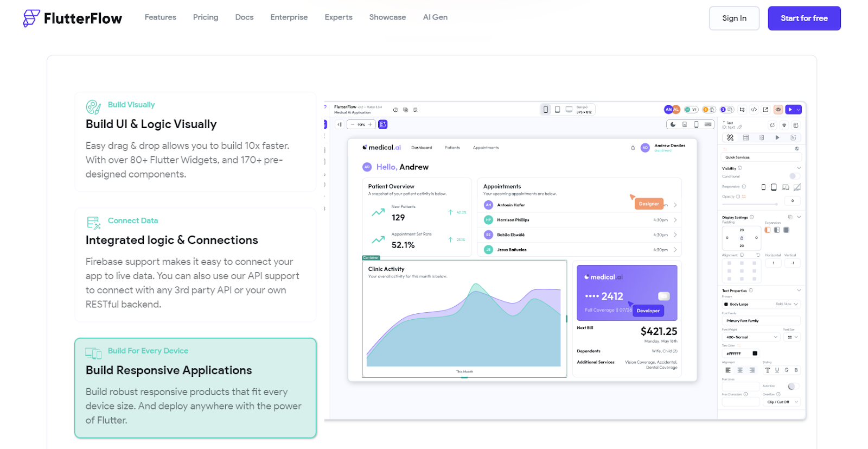Open the View Code icon

click(754, 110)
